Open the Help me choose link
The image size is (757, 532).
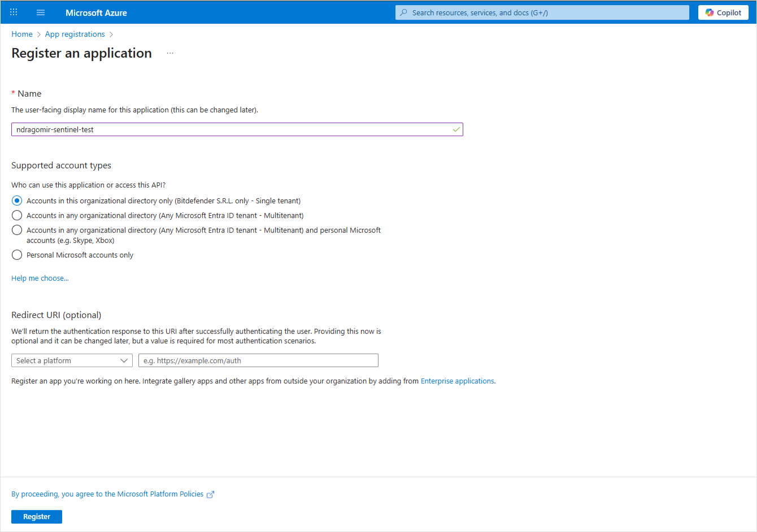tap(40, 278)
